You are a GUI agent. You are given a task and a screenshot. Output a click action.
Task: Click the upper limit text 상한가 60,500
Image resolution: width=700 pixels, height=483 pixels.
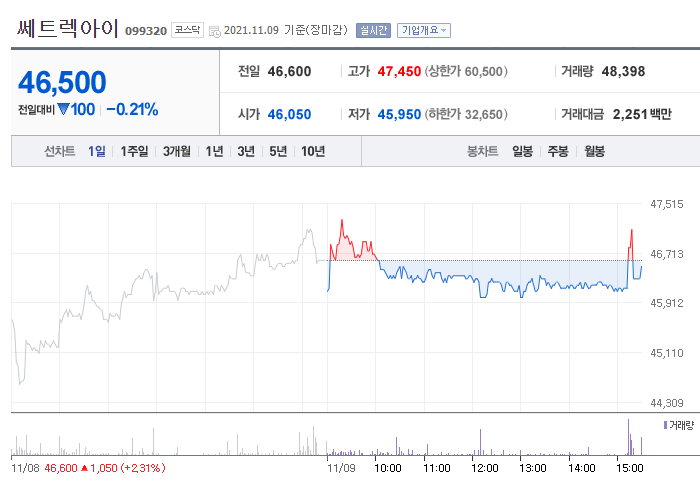click(x=466, y=71)
